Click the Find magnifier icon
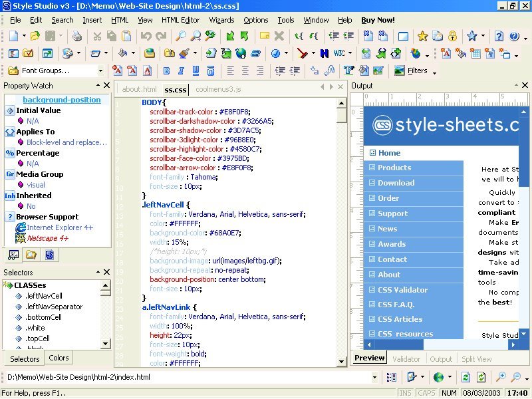Screen dimensions: 532x399 pos(180,36)
